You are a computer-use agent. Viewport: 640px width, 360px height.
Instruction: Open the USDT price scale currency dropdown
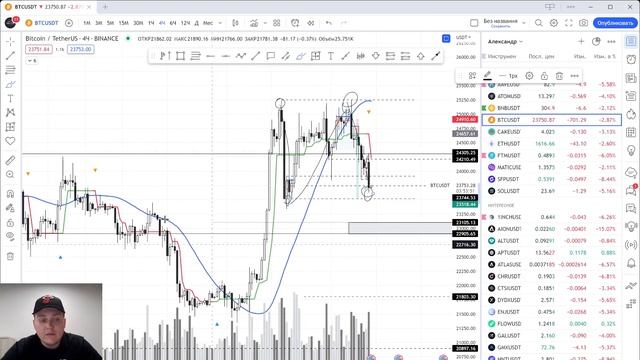click(463, 37)
